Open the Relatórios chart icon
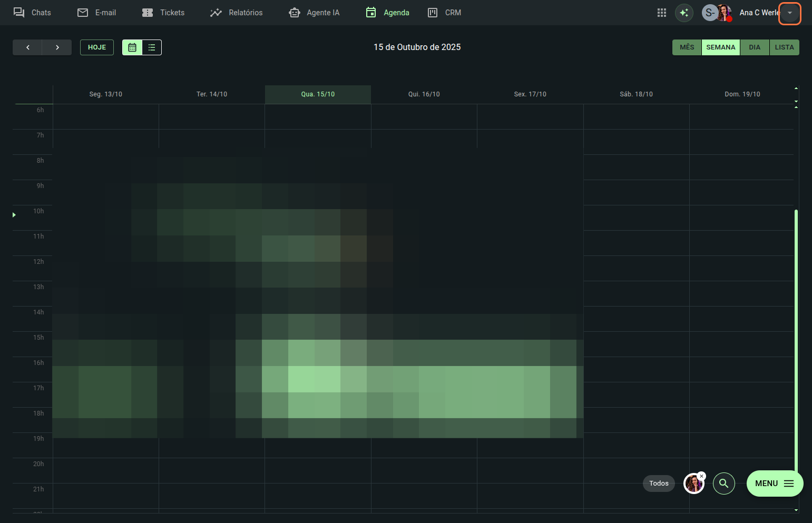Image resolution: width=812 pixels, height=523 pixels. click(x=216, y=13)
